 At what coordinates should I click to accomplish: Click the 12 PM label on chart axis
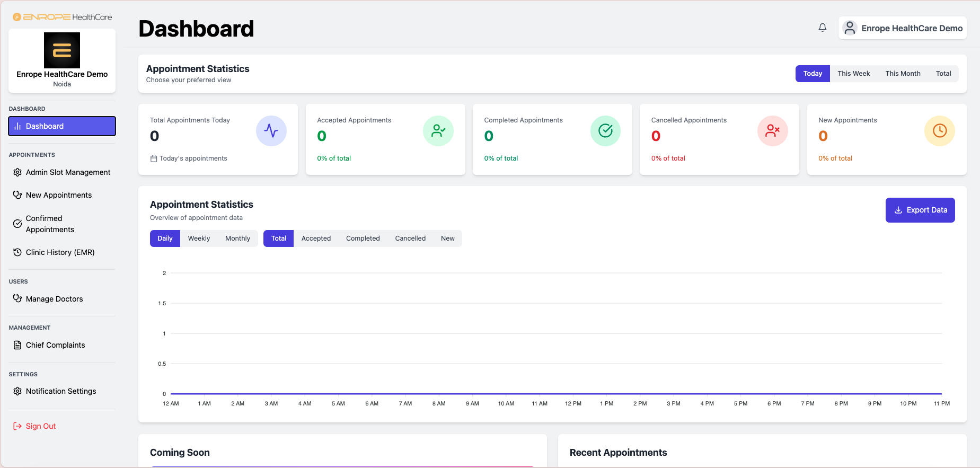click(573, 404)
